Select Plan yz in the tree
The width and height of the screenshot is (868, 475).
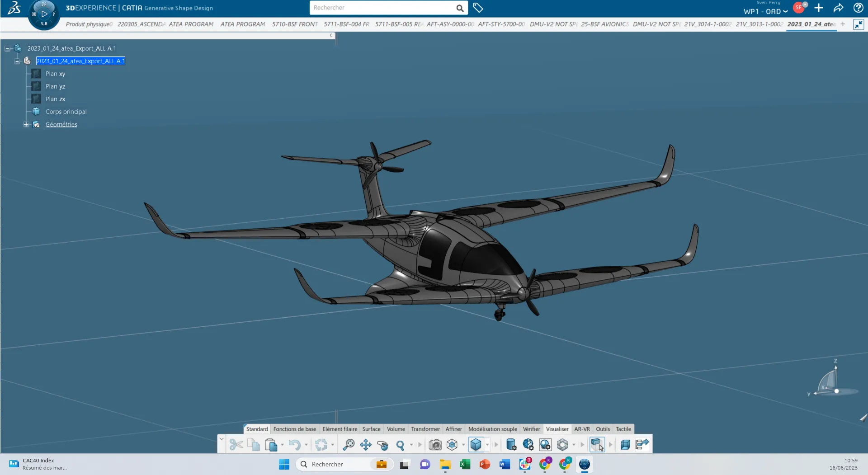point(55,86)
